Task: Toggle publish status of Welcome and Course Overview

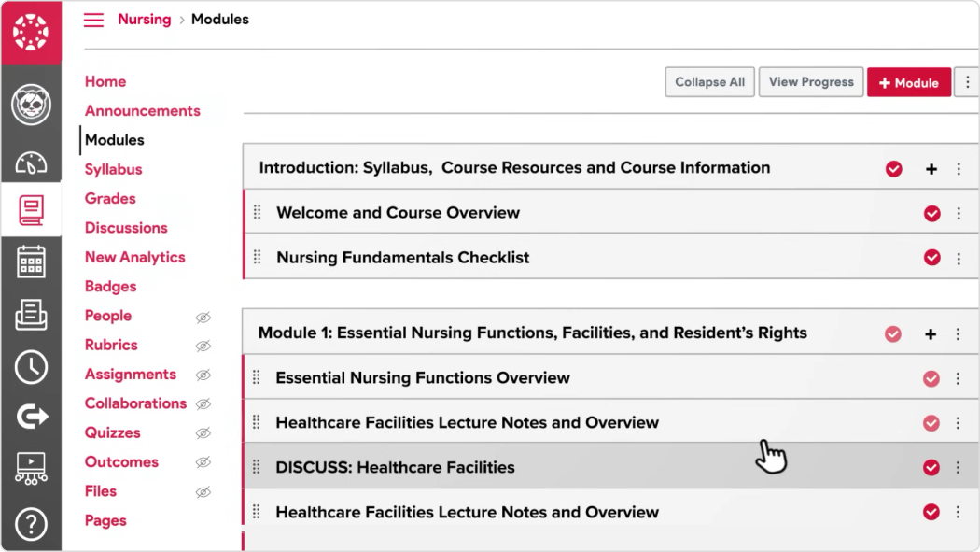Action: tap(931, 213)
